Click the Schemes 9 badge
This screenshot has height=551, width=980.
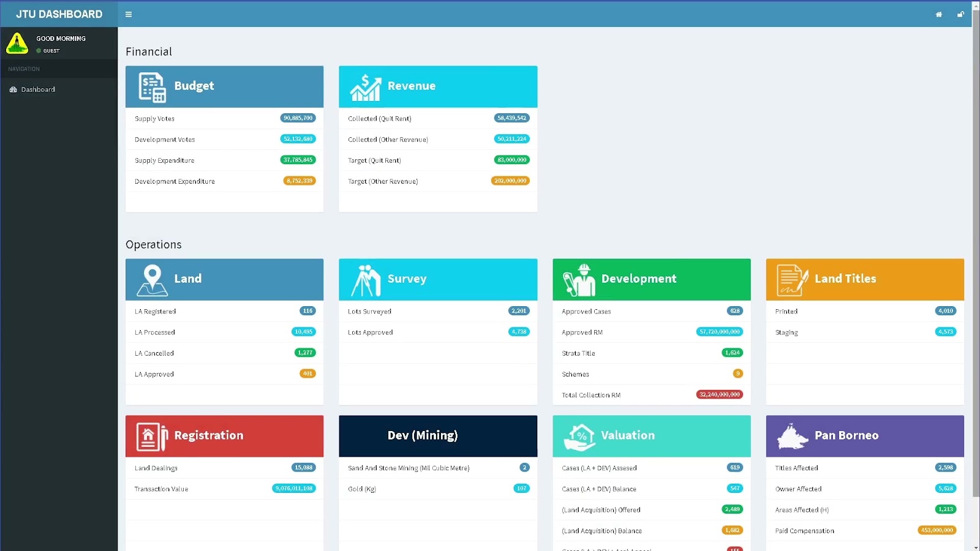pyautogui.click(x=737, y=373)
